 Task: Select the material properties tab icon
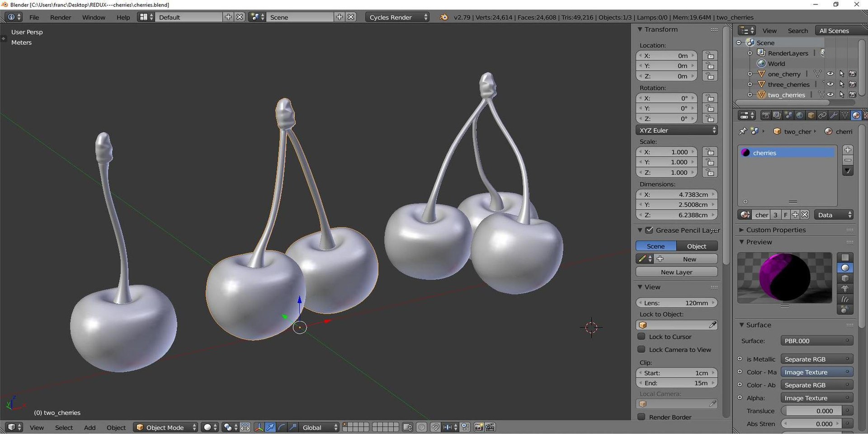coord(856,115)
